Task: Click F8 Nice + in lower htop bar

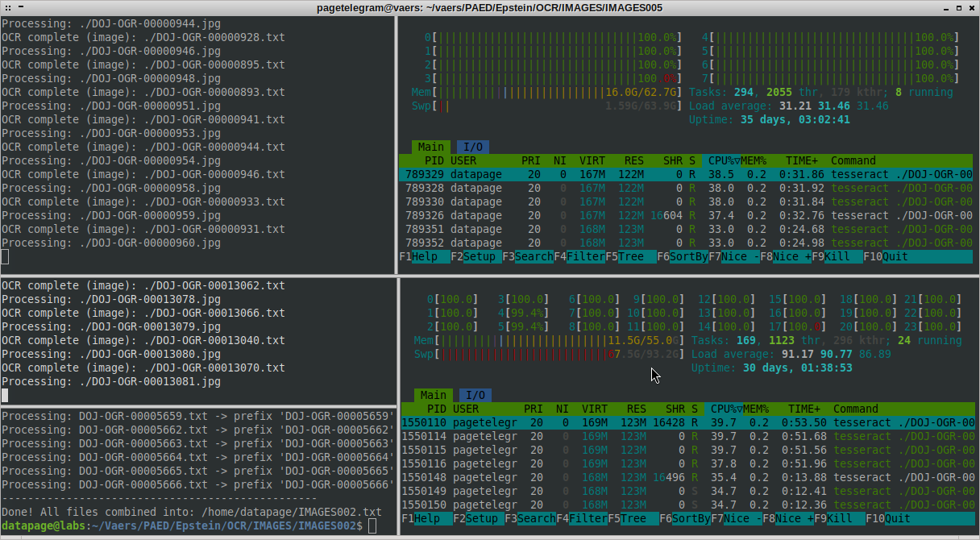Action: click(x=793, y=518)
